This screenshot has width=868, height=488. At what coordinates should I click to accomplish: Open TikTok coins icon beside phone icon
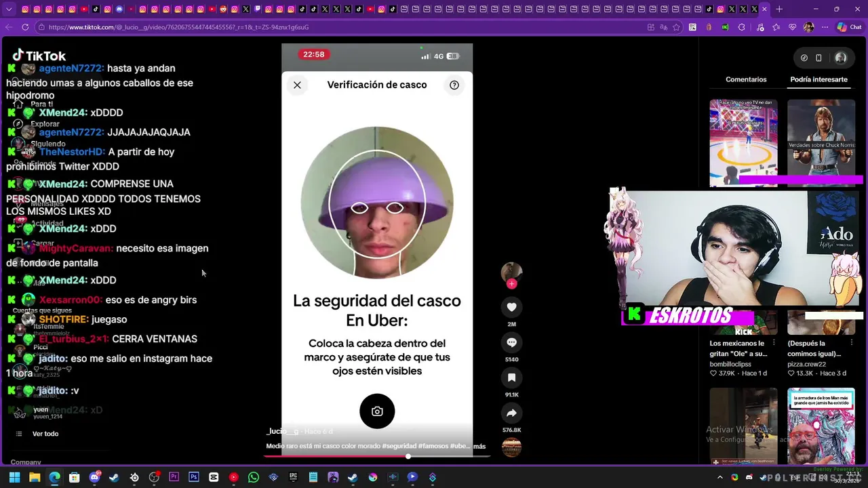(x=804, y=58)
